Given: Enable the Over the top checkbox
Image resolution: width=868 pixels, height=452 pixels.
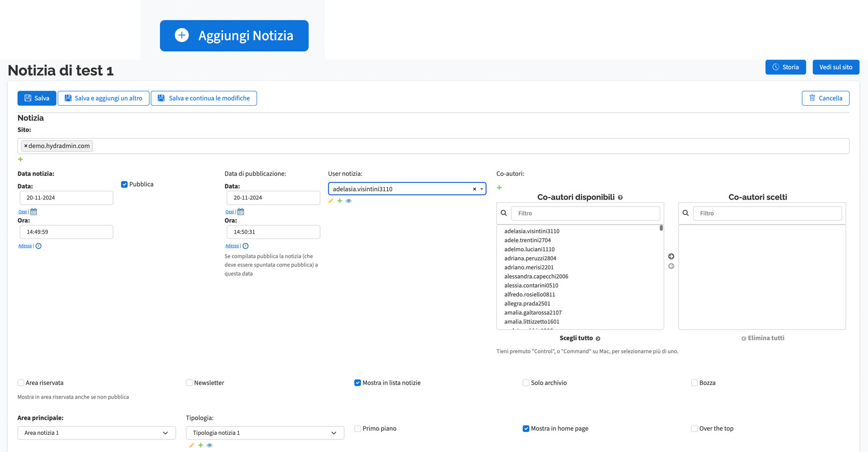Looking at the screenshot, I should point(694,429).
